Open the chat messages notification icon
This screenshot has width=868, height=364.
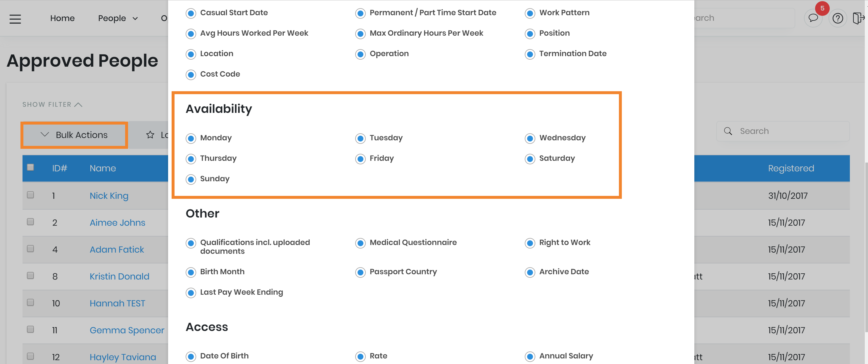[813, 18]
